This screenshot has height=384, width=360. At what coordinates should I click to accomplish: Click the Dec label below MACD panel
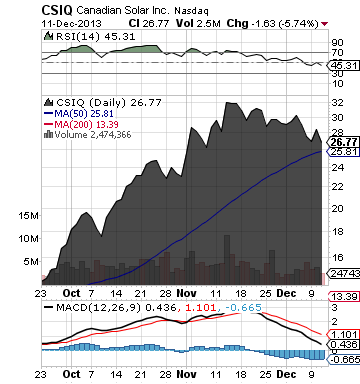point(286,374)
